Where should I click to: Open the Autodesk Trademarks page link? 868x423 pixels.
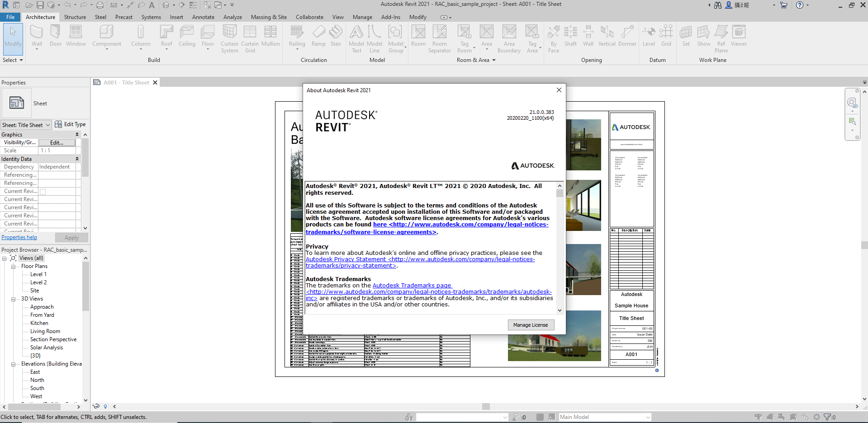click(x=412, y=286)
